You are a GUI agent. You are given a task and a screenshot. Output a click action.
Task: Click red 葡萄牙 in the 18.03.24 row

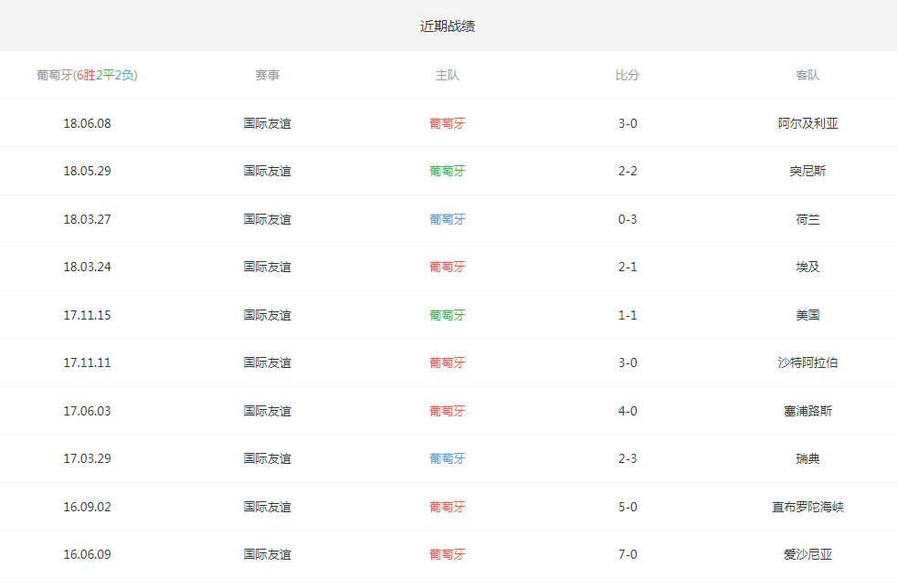[x=448, y=267]
